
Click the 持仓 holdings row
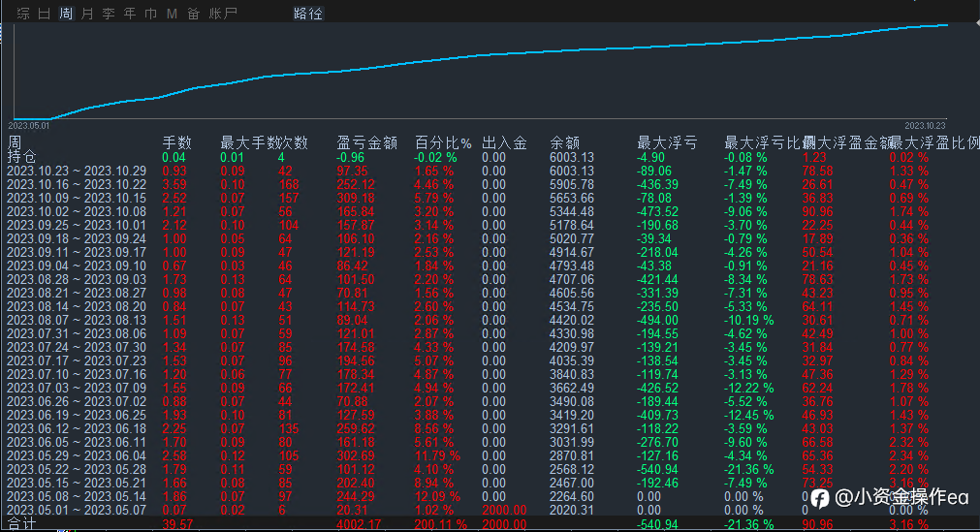coord(490,158)
